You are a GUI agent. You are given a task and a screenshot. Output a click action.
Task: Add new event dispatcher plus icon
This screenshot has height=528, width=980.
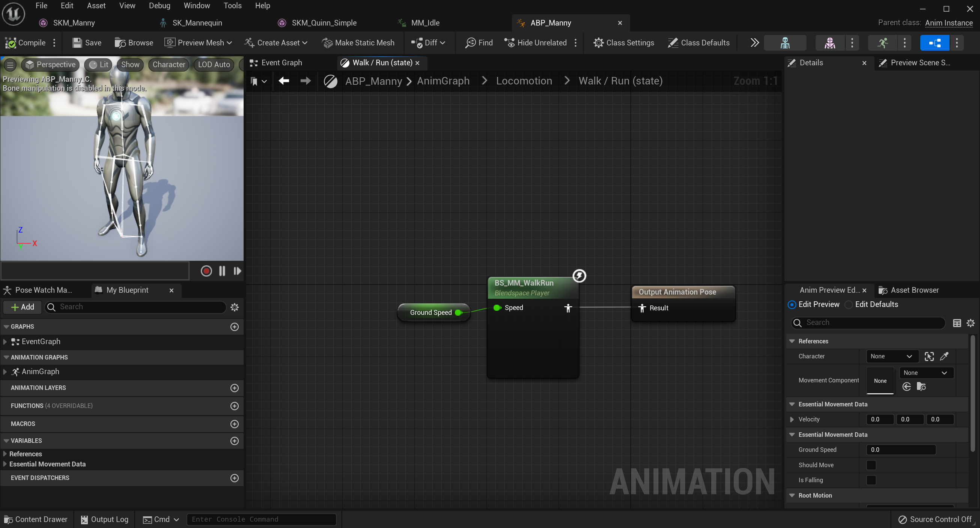[x=235, y=478]
